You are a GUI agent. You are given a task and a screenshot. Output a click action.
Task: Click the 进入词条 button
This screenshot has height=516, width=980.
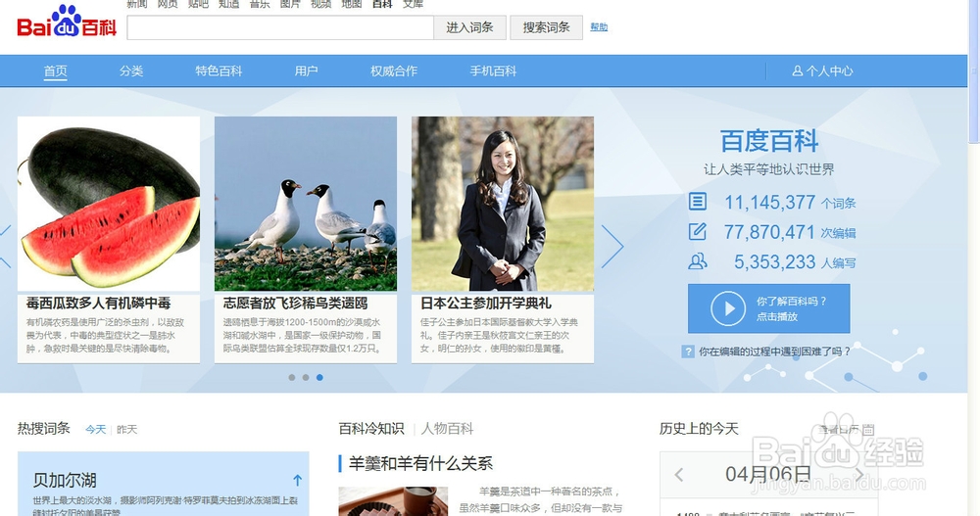click(x=470, y=27)
